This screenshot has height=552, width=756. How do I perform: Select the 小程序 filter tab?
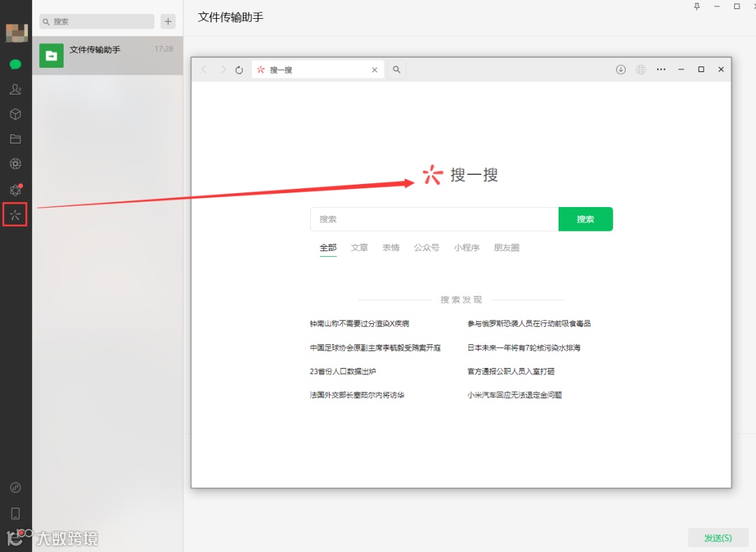click(x=466, y=248)
